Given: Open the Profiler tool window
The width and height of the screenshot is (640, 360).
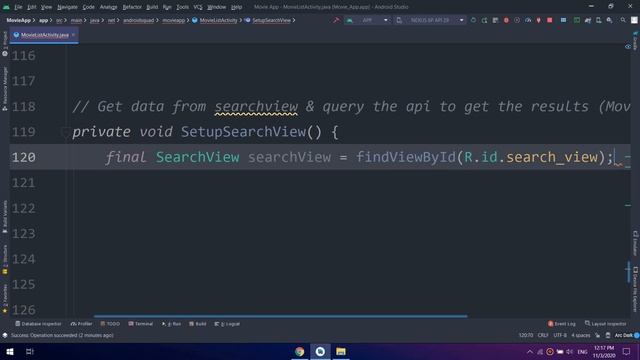Looking at the screenshot, I should (x=82, y=324).
